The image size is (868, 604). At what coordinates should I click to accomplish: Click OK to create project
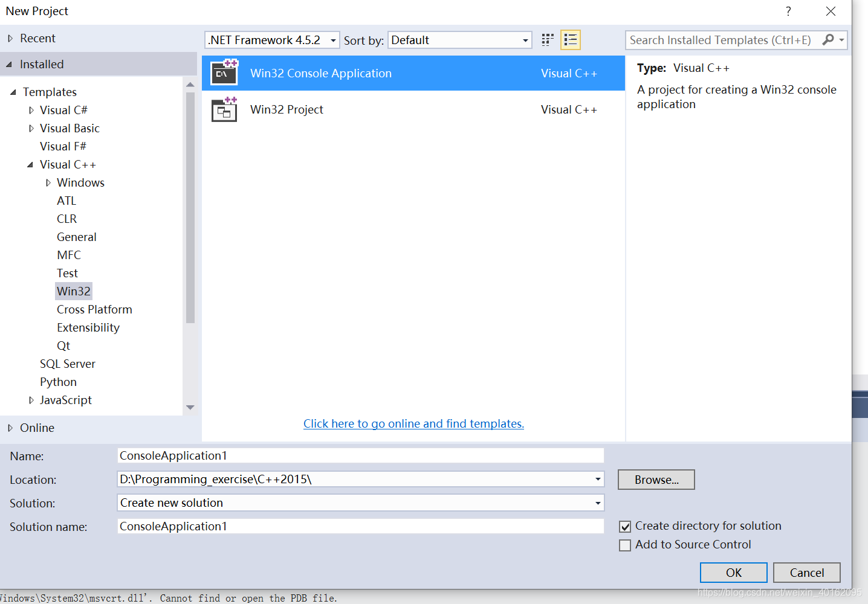tap(734, 573)
